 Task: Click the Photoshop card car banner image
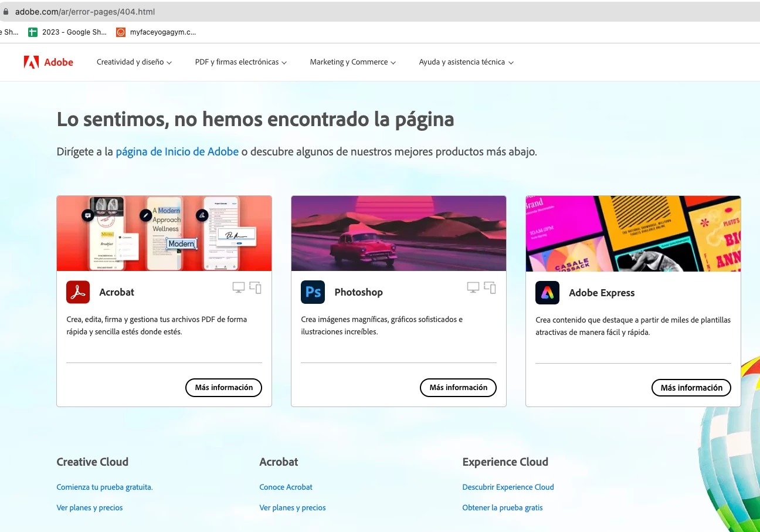coord(399,233)
